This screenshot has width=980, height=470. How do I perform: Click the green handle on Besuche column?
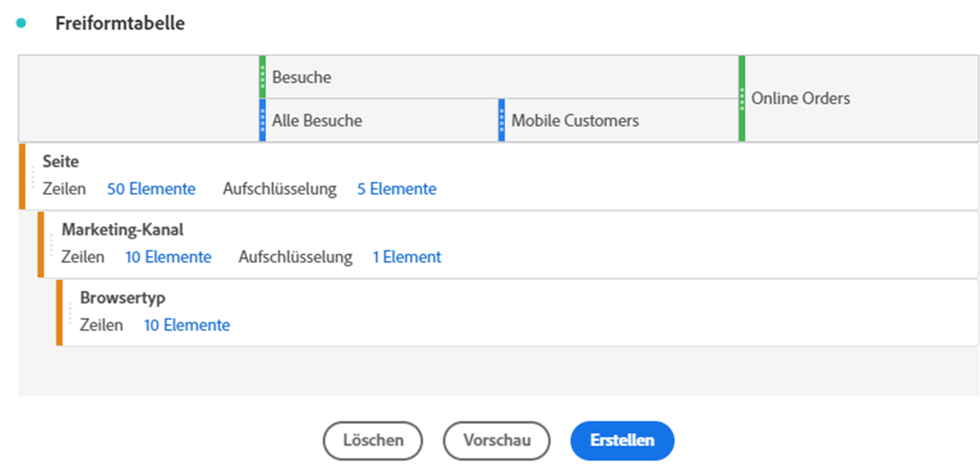[263, 77]
